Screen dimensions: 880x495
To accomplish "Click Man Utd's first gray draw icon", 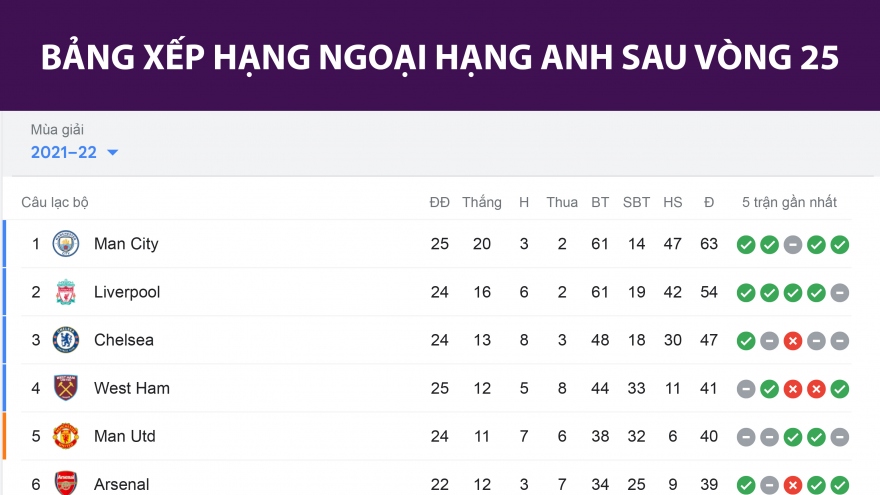I will pos(745,436).
